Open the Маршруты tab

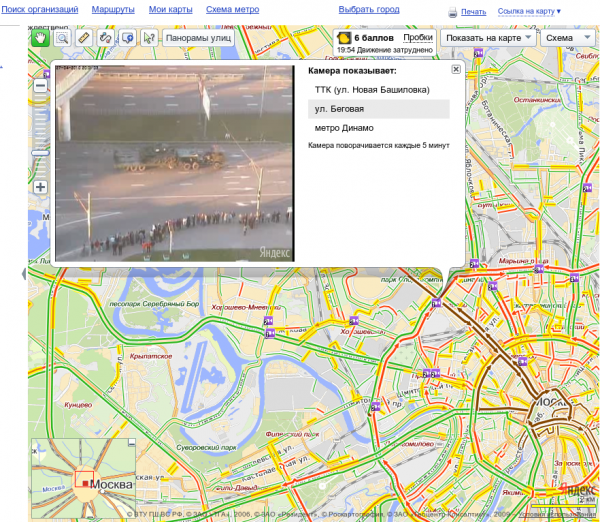tap(113, 9)
